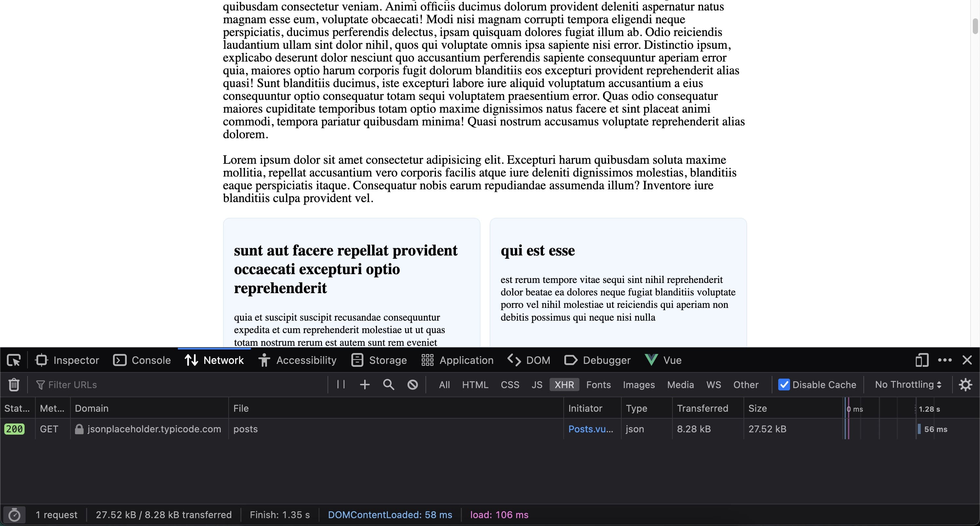Filter requests by Media
The height and width of the screenshot is (526, 980).
[680, 385]
